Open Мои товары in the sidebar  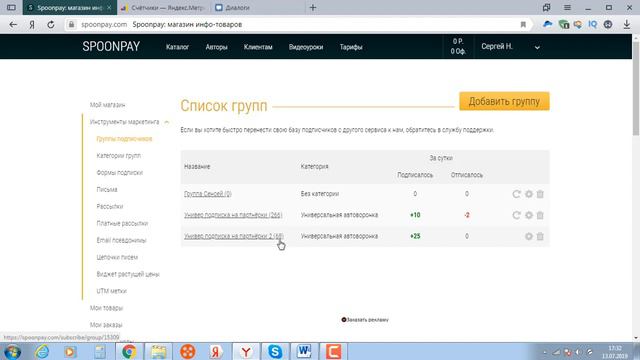click(106, 308)
